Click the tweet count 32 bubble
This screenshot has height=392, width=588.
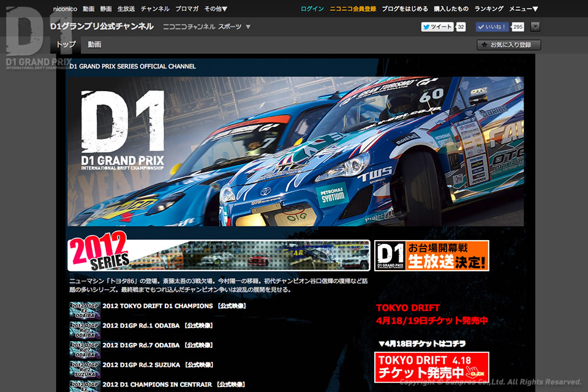click(461, 26)
